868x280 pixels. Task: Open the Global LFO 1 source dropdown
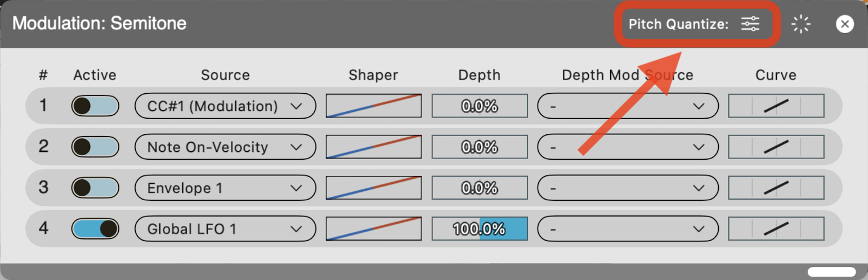click(x=225, y=229)
